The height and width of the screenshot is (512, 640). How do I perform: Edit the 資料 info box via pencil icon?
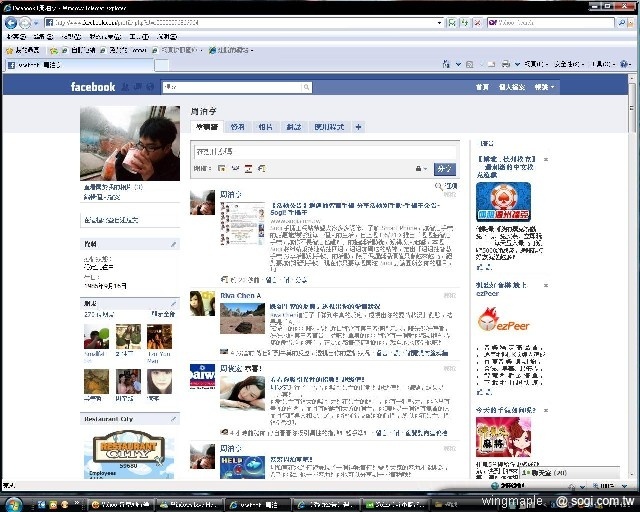coord(173,244)
